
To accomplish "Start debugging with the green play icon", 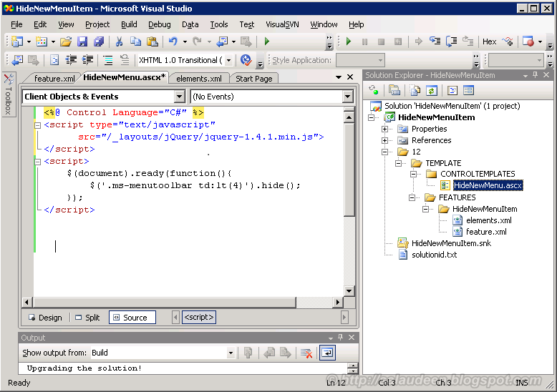I will coord(267,41).
